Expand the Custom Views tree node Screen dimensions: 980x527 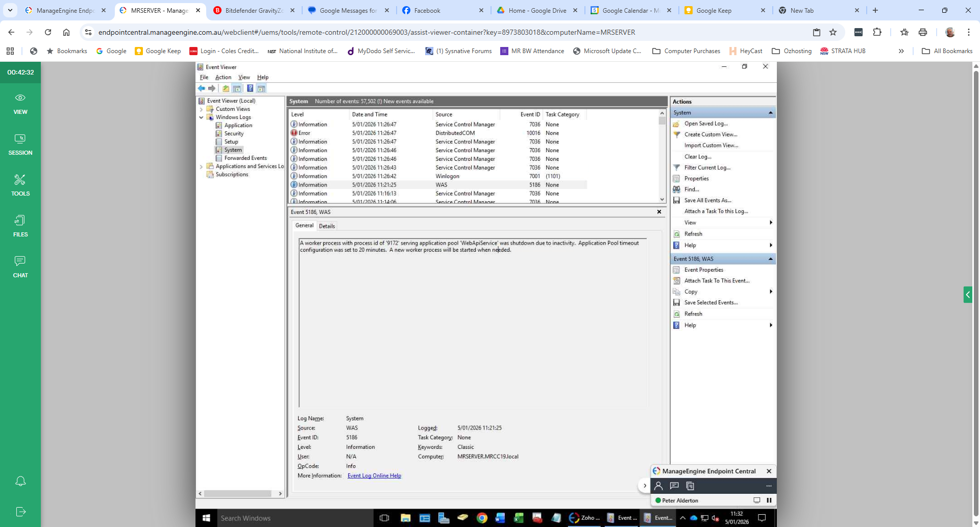click(201, 109)
